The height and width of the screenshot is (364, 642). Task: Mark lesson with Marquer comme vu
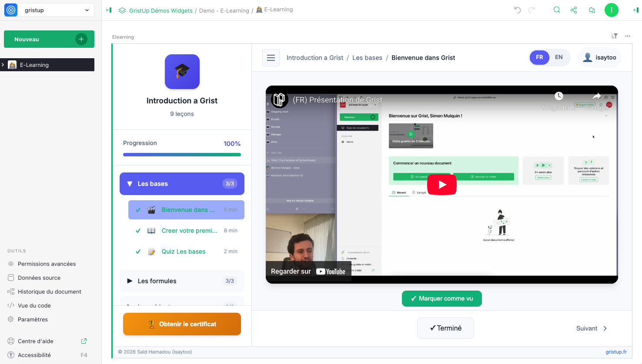click(441, 298)
